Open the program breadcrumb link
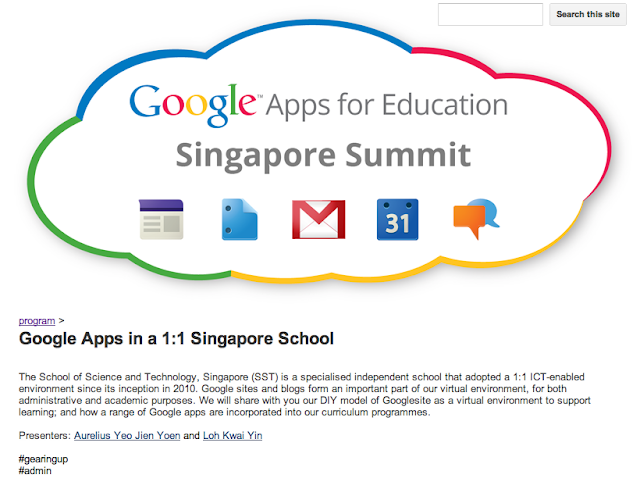The height and width of the screenshot is (489, 640). (37, 321)
